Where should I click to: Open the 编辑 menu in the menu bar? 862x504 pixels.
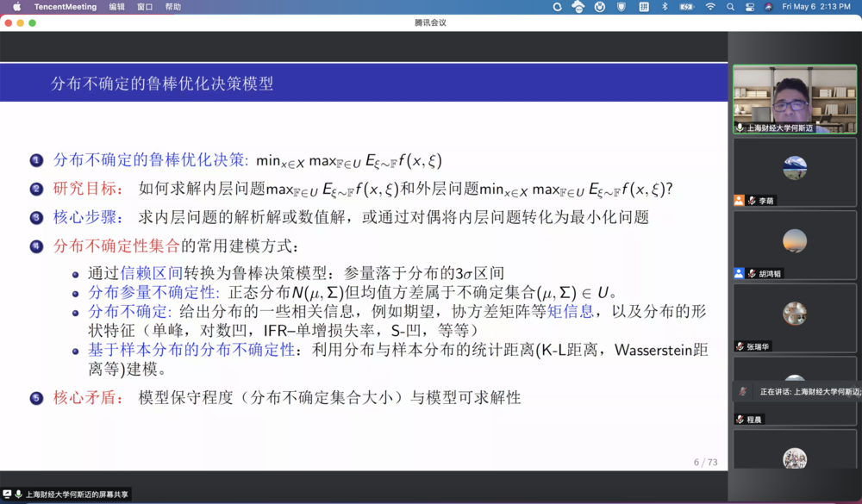click(x=116, y=7)
